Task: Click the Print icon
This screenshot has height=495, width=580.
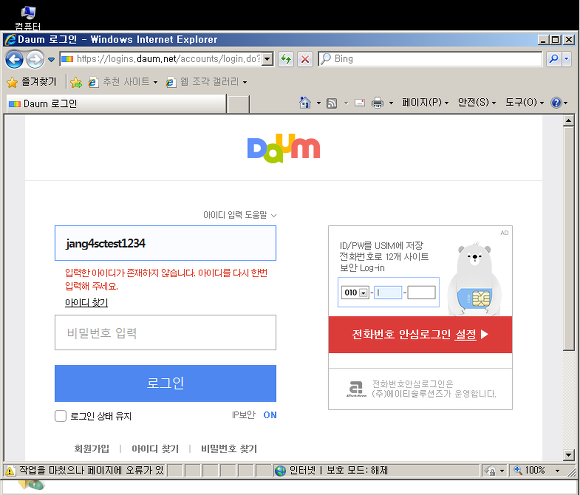Action: tap(377, 102)
